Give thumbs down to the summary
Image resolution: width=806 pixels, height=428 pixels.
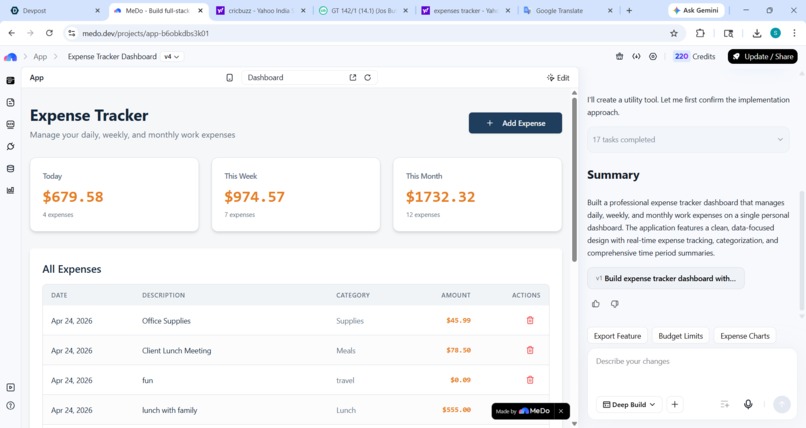614,304
